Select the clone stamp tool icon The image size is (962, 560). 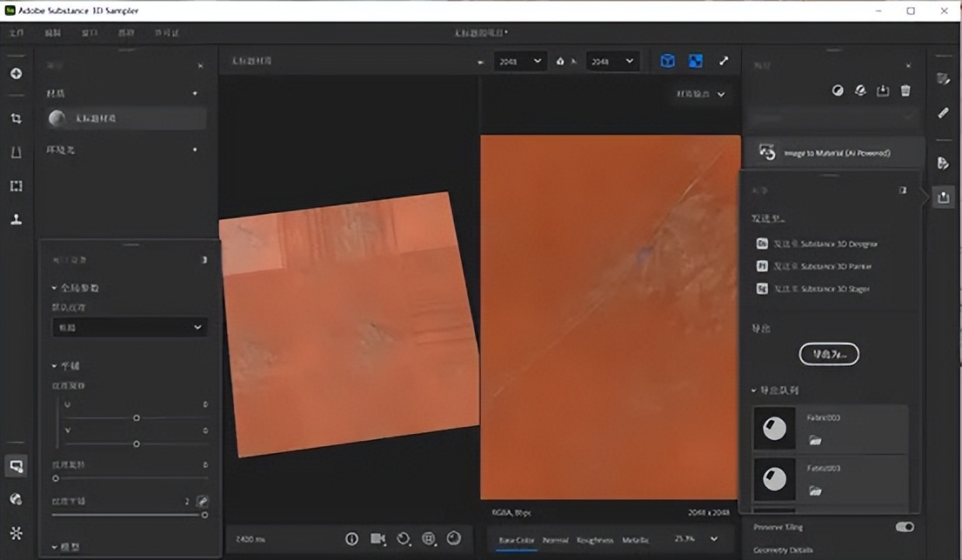pos(16,219)
